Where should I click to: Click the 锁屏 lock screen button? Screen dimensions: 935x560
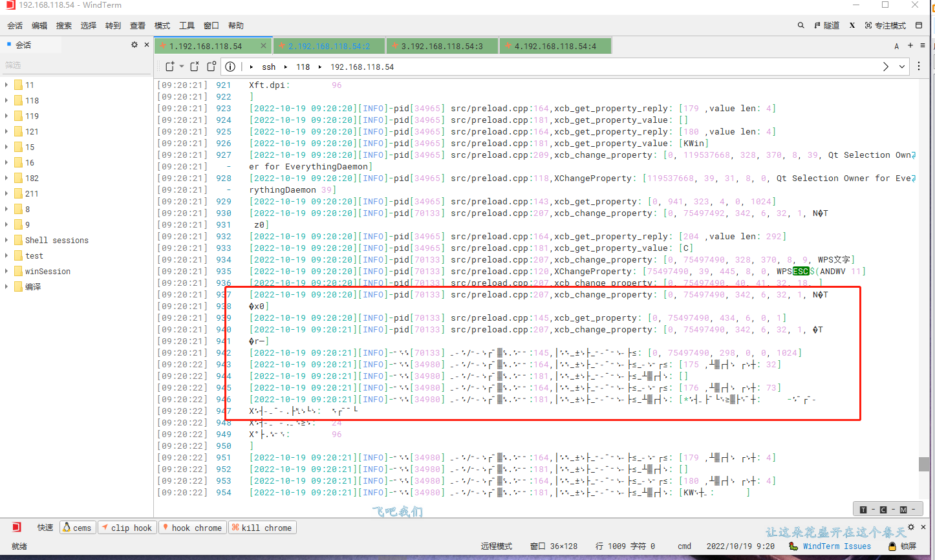pyautogui.click(x=903, y=546)
